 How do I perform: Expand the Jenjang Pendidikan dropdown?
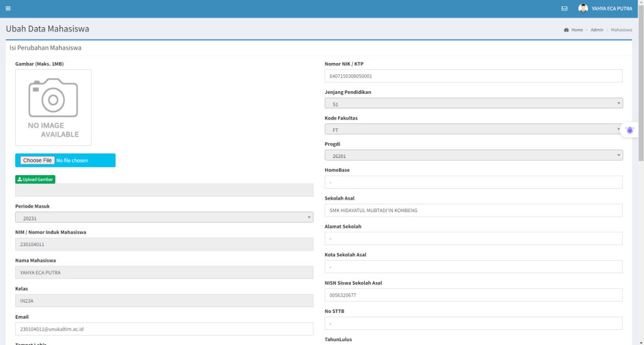point(473,103)
